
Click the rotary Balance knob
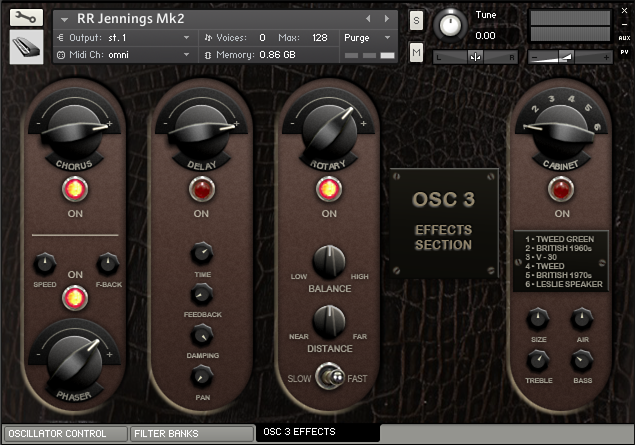coord(329,262)
